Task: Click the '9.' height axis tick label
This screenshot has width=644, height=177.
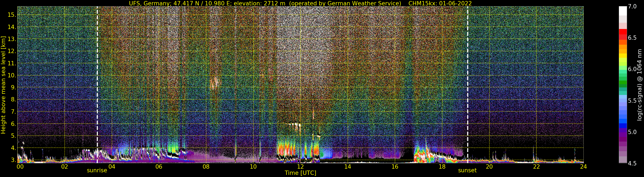Action: 13,88
